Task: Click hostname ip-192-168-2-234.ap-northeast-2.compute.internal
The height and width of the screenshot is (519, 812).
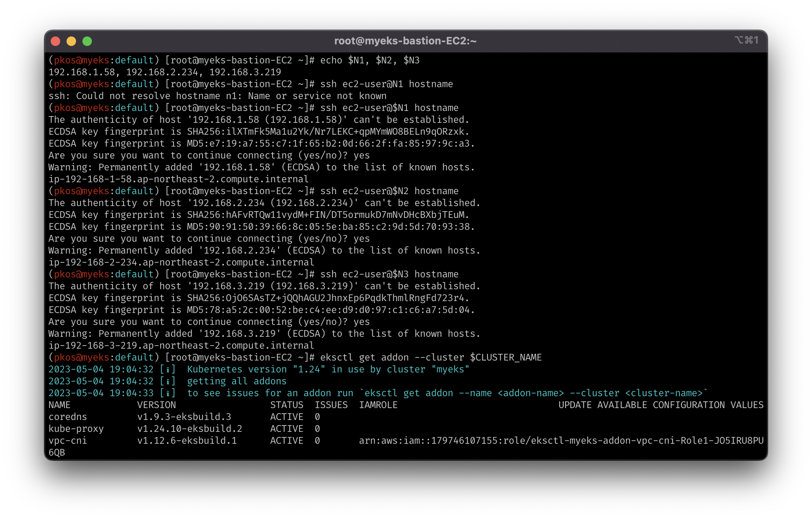Action: pos(181,262)
